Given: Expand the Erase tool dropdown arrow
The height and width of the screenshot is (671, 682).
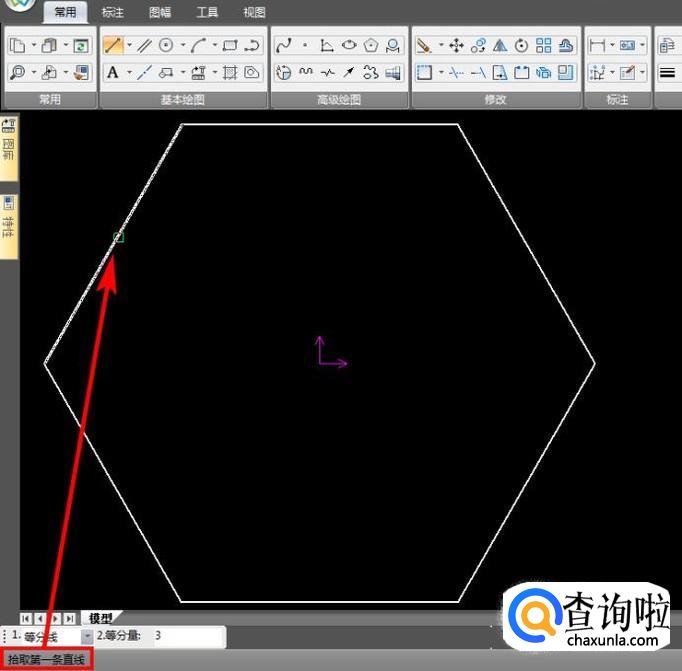Looking at the screenshot, I should point(441,45).
